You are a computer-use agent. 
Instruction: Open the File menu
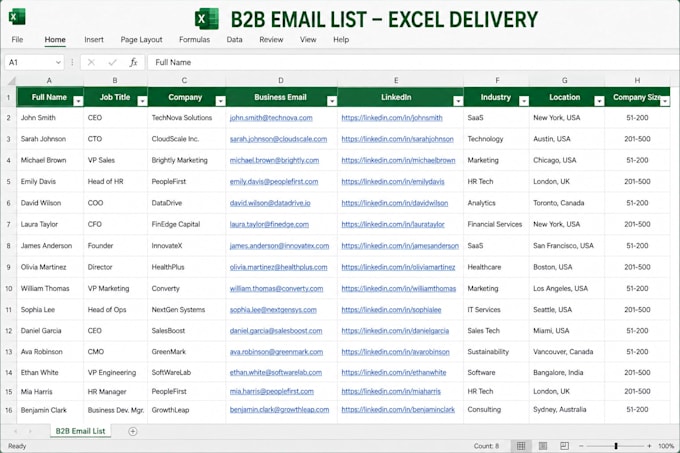point(17,39)
